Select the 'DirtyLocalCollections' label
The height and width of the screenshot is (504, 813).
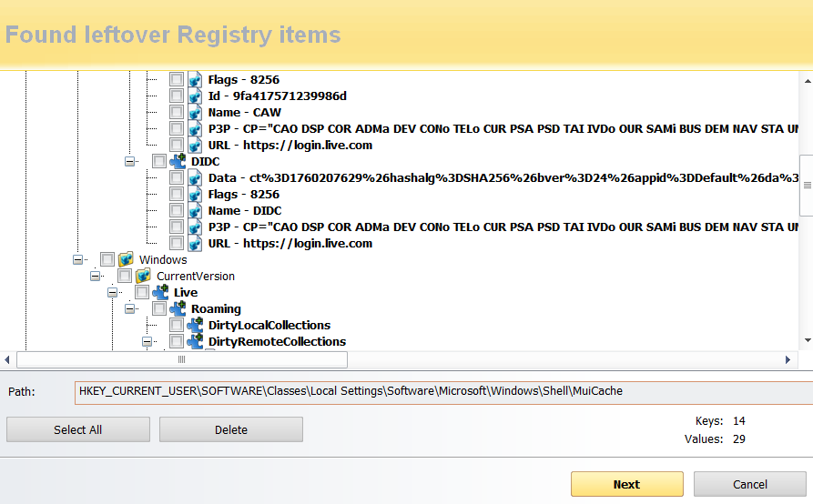click(x=269, y=326)
